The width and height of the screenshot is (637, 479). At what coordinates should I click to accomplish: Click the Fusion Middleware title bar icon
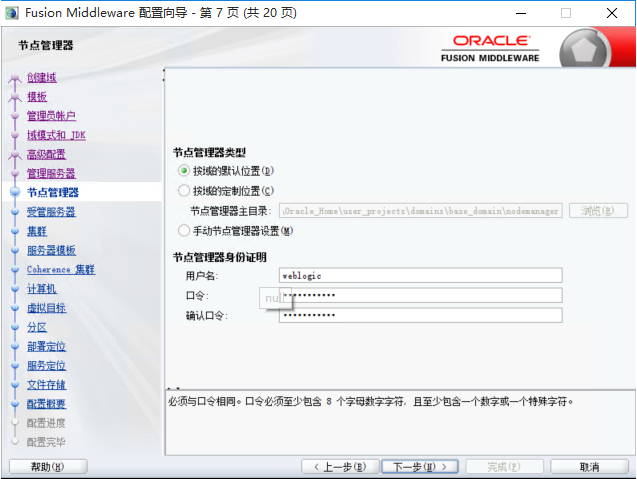pyautogui.click(x=12, y=13)
